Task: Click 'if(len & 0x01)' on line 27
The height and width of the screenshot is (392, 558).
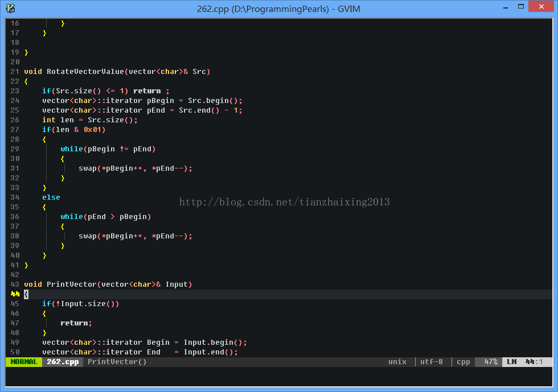Action: [73, 130]
